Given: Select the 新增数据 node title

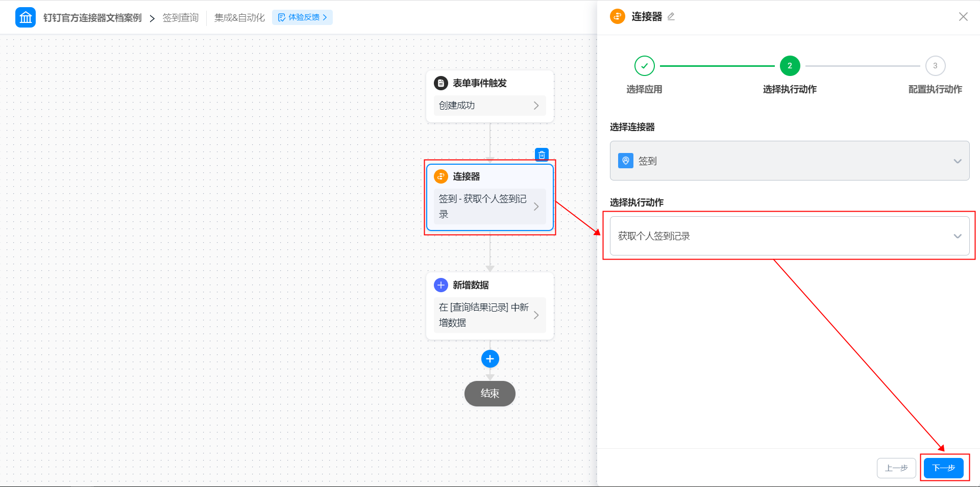Looking at the screenshot, I should coord(471,285).
